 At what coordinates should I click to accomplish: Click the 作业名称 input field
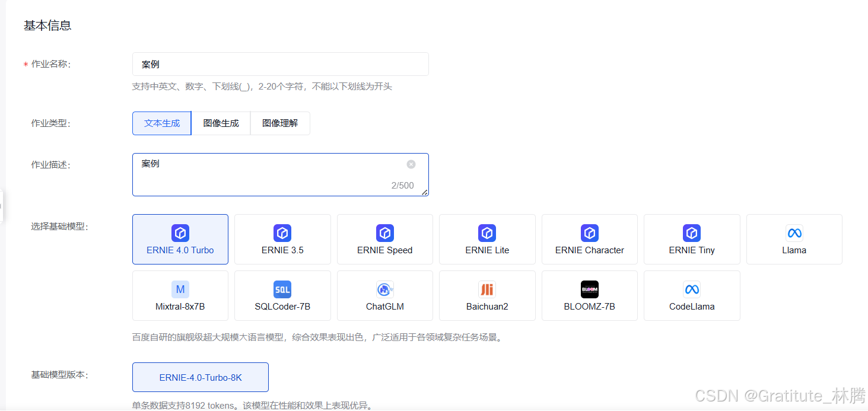[x=281, y=64]
